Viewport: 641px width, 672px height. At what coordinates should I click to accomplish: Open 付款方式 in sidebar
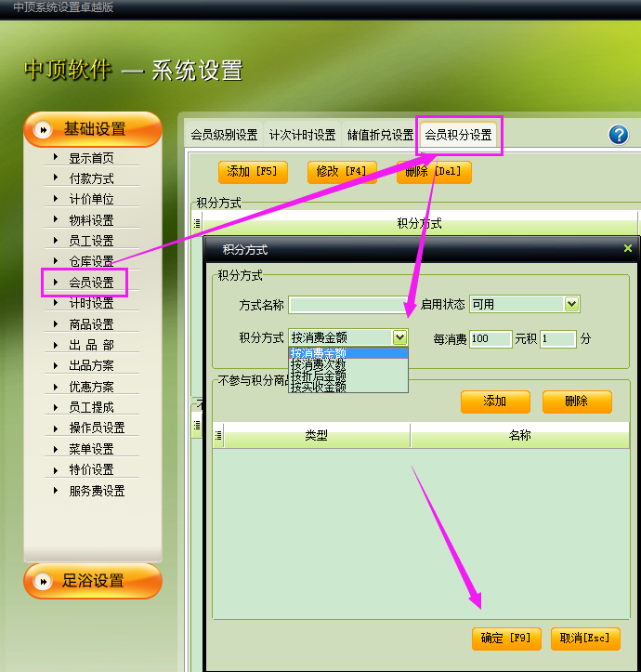pos(91,178)
